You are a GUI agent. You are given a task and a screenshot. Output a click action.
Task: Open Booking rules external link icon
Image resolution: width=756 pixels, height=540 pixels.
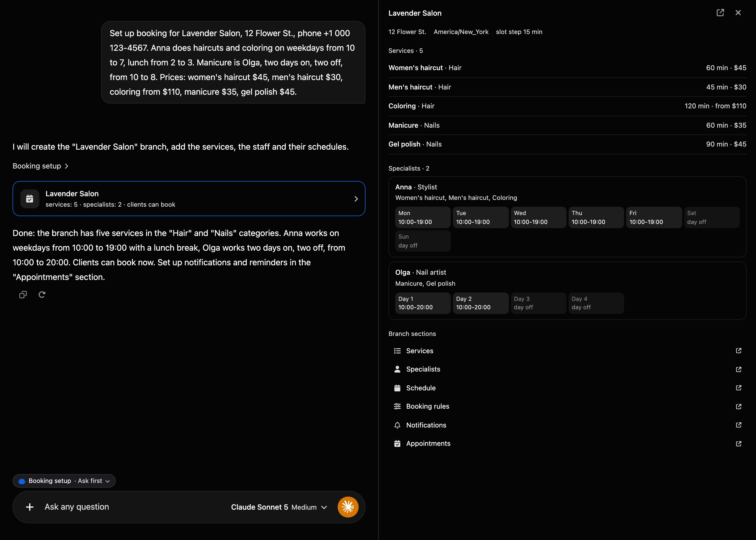coord(738,406)
